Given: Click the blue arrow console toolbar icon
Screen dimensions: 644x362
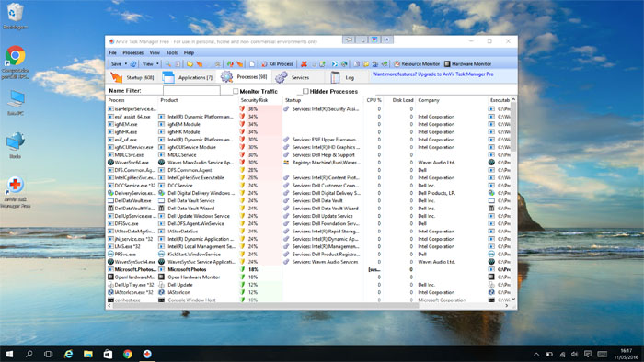Looking at the screenshot, I should 335,64.
